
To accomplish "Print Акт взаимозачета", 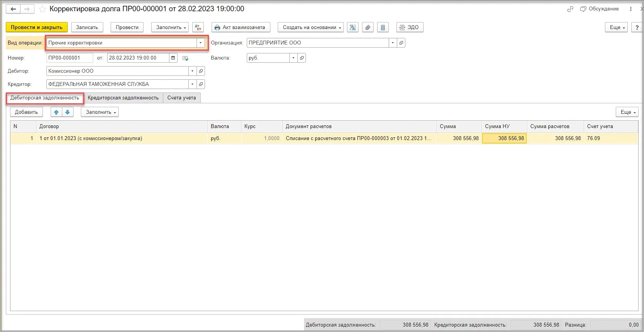I will (241, 27).
